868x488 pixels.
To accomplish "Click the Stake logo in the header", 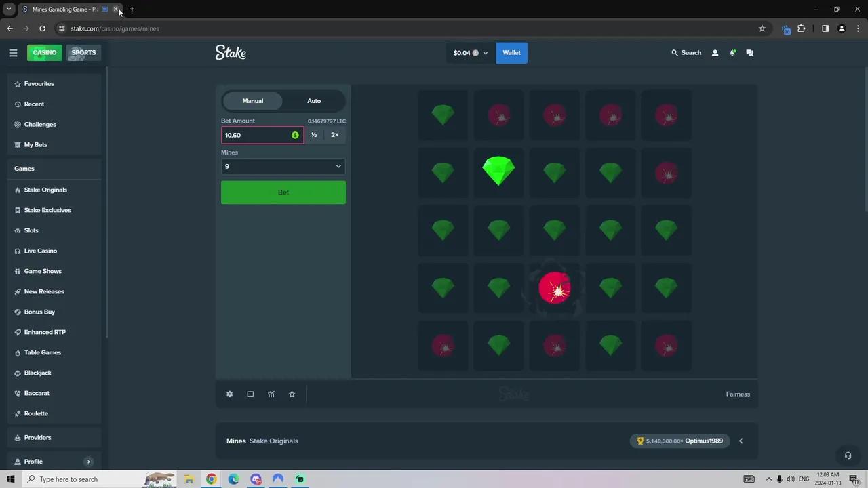I will tap(231, 52).
